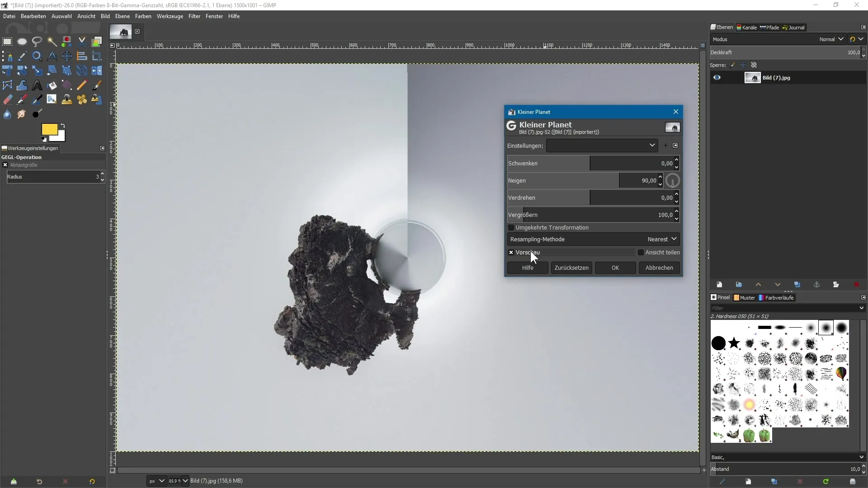Open the layer Modus dropdown
868x488 pixels.
coord(778,39)
